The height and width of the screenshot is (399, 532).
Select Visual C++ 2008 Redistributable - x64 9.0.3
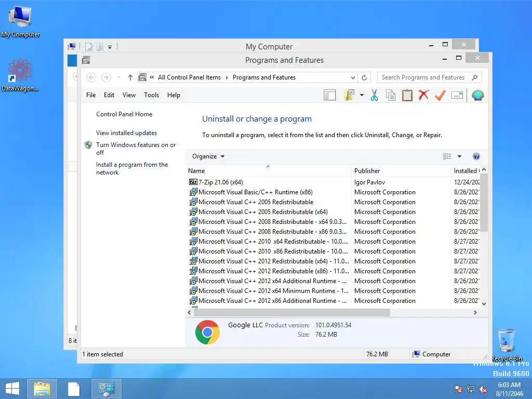(272, 221)
